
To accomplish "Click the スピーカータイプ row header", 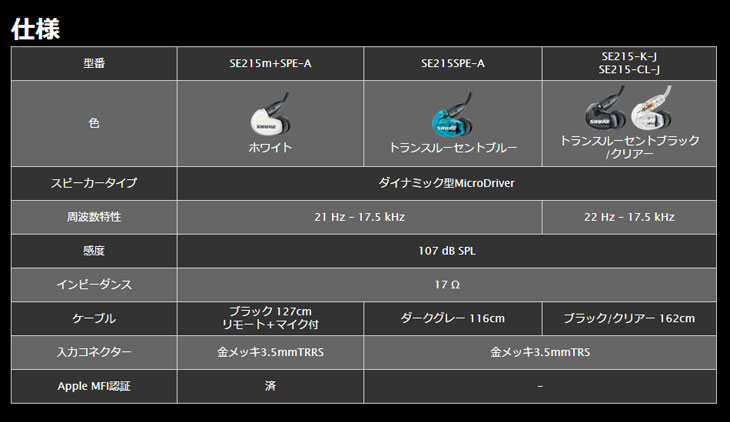I will point(94,183).
